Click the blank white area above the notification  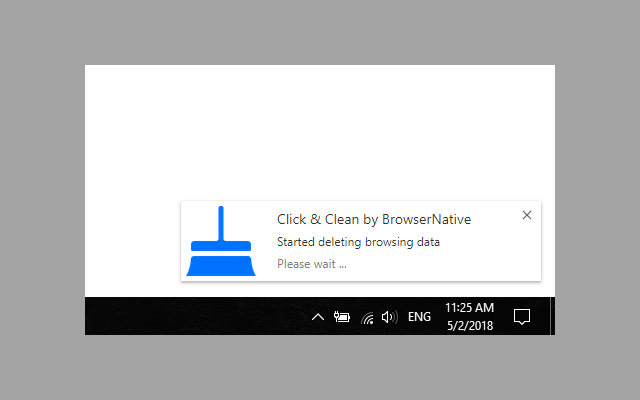click(x=320, y=133)
